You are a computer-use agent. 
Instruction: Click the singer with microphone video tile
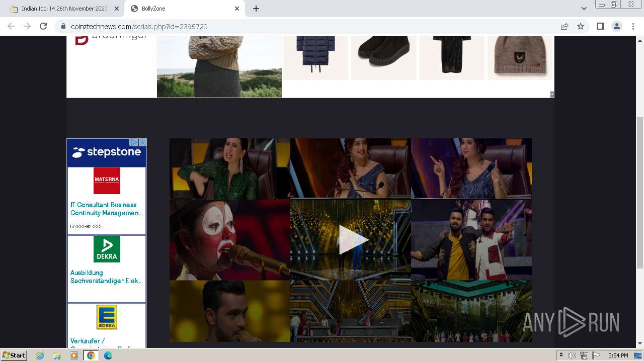[230, 311]
